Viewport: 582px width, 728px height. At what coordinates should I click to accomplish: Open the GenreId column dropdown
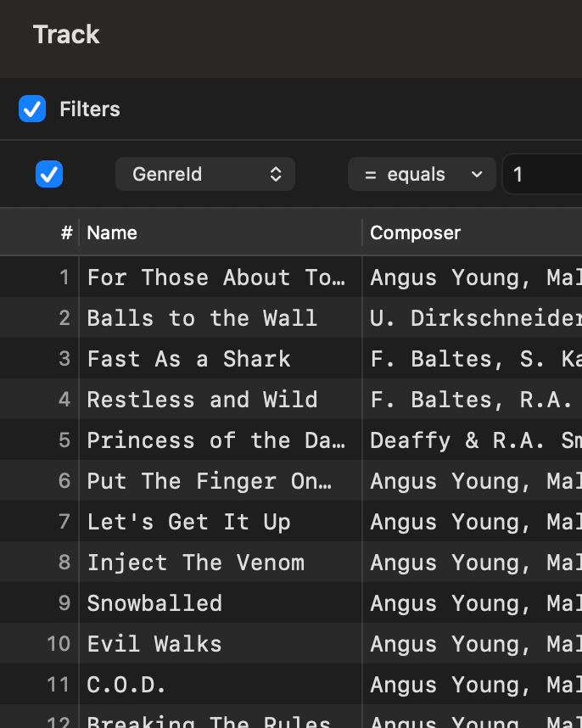(x=205, y=174)
